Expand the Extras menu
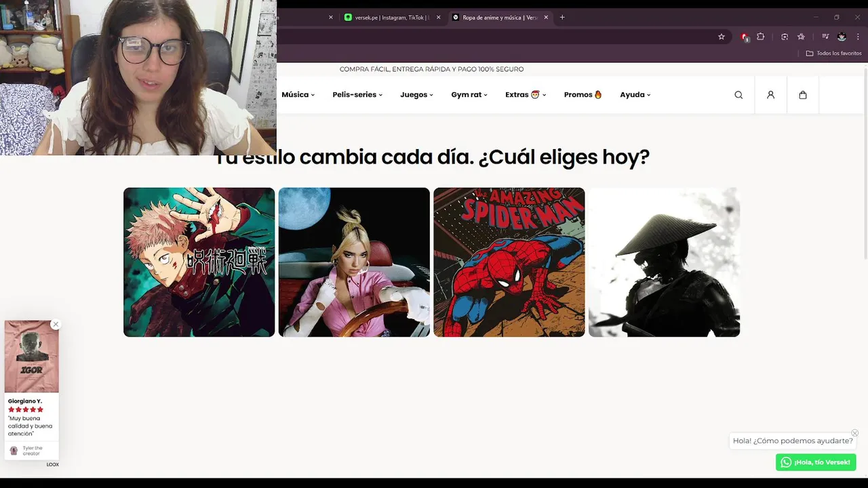868x488 pixels. click(x=526, y=95)
